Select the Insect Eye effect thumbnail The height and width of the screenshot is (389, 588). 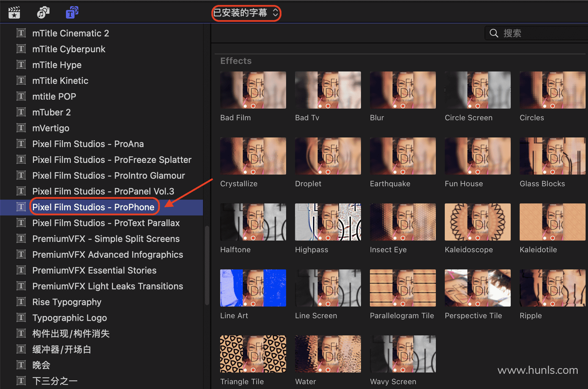(x=403, y=222)
